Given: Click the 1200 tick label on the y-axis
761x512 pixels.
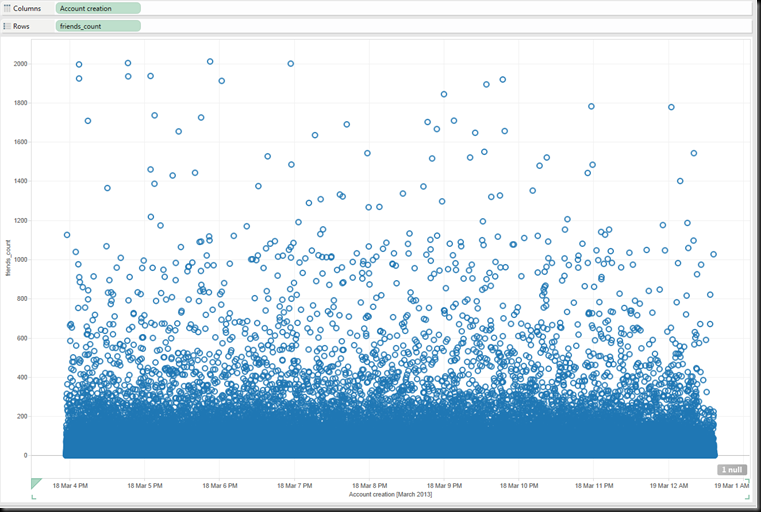Looking at the screenshot, I should pyautogui.click(x=20, y=220).
